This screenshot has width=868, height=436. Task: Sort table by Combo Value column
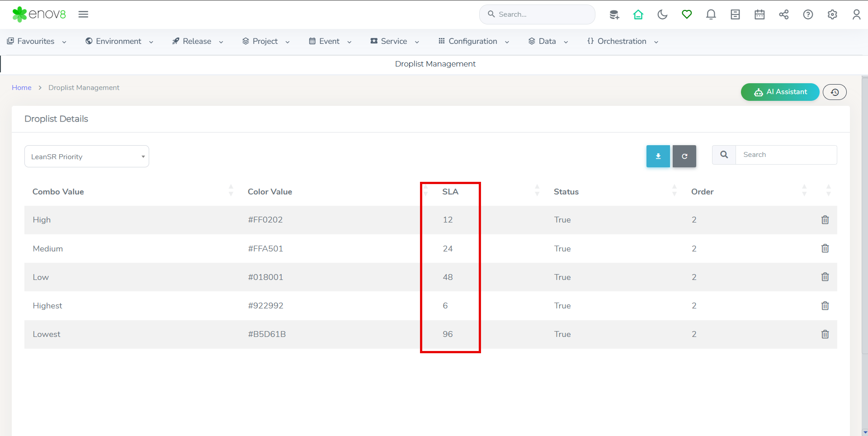[x=58, y=192]
